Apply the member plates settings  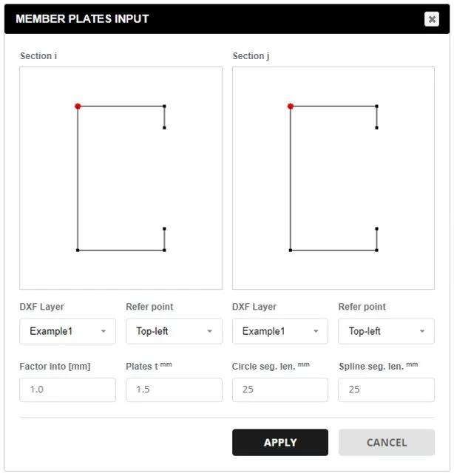click(x=279, y=442)
